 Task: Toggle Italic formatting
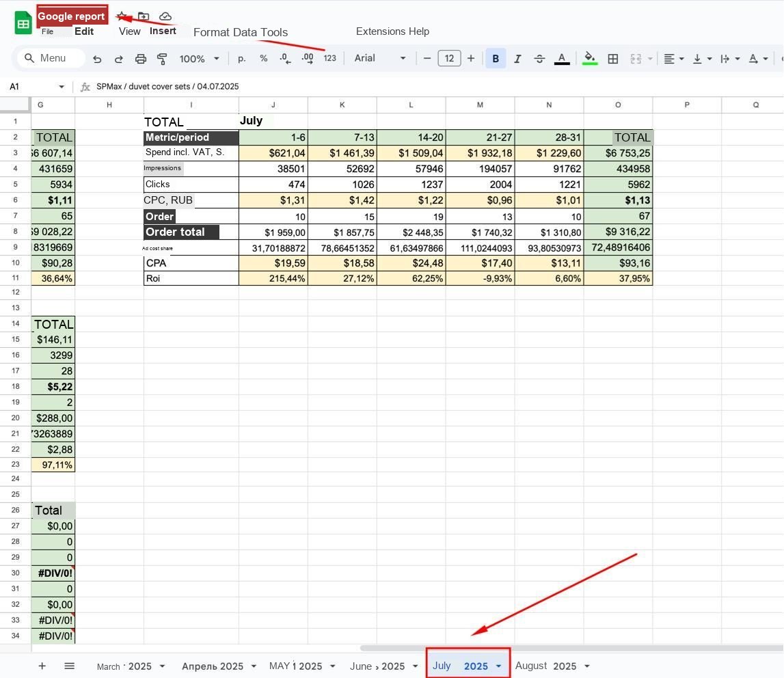517,59
